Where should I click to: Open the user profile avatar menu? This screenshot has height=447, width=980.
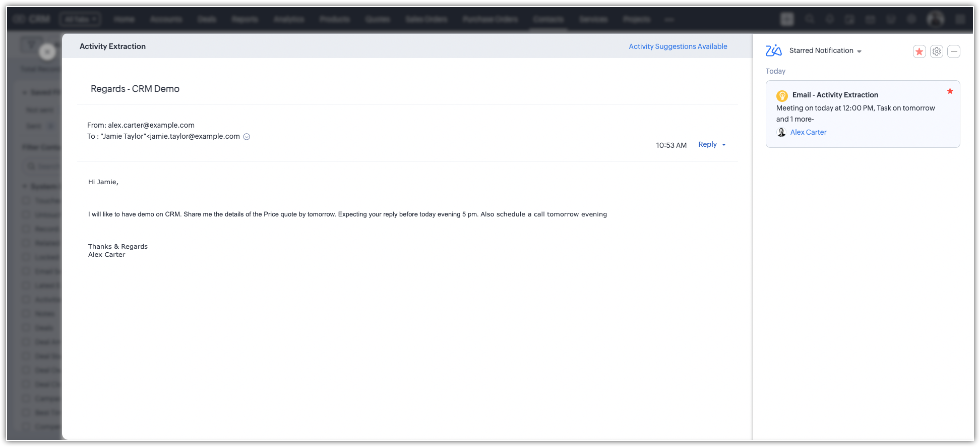(935, 19)
